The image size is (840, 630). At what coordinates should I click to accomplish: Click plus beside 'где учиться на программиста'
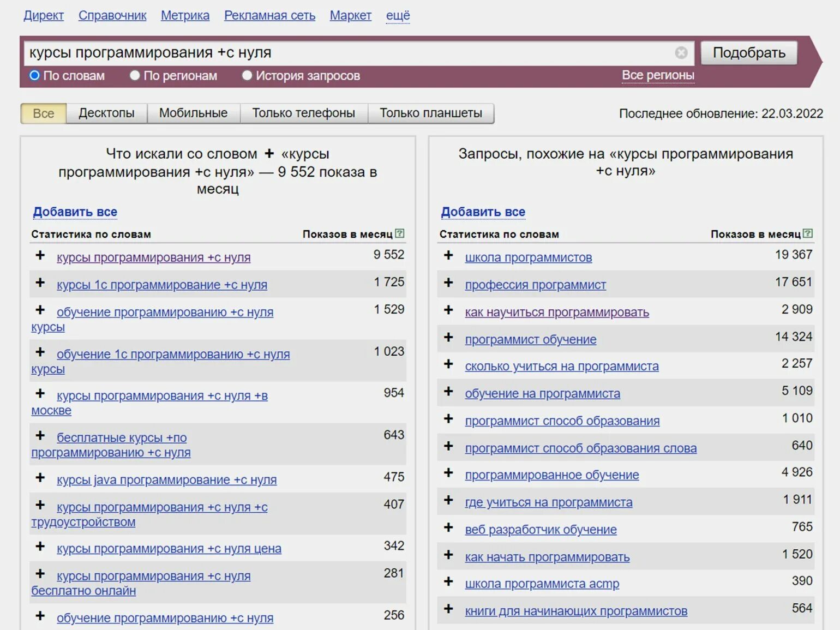tap(448, 500)
